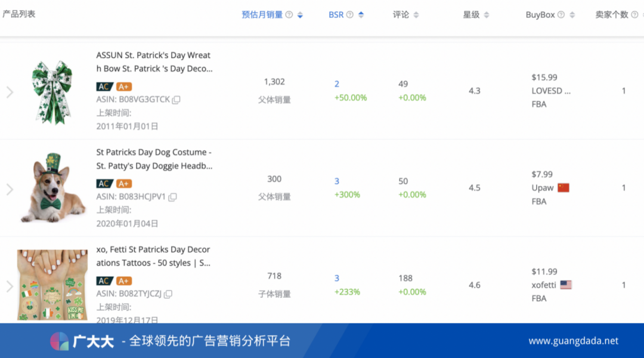Click star rating 4.5

coord(475,188)
